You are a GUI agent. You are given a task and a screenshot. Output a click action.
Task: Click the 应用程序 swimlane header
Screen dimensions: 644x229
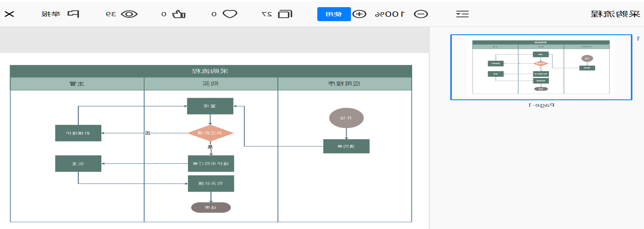(345, 84)
